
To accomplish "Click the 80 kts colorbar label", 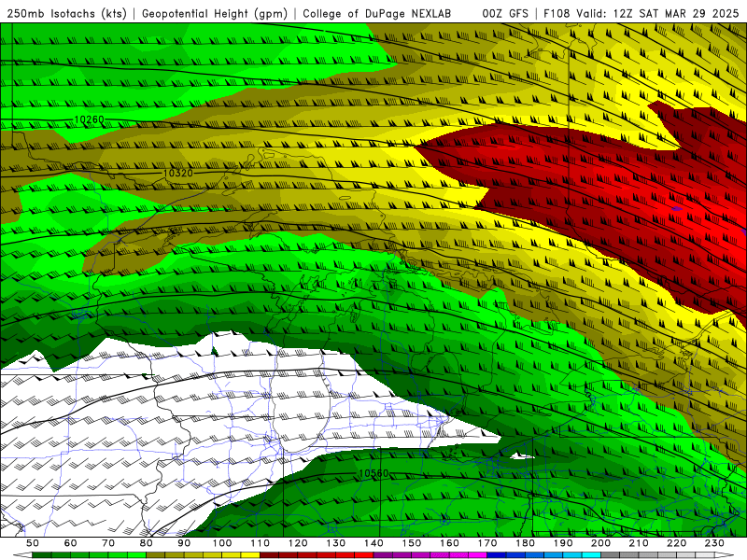I will click(147, 543).
